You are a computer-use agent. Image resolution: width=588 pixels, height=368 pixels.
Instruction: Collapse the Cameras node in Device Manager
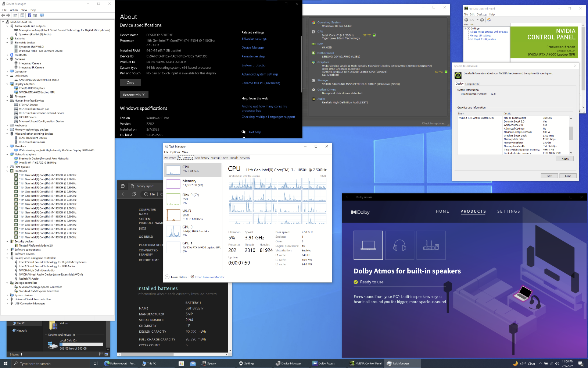coord(7,59)
